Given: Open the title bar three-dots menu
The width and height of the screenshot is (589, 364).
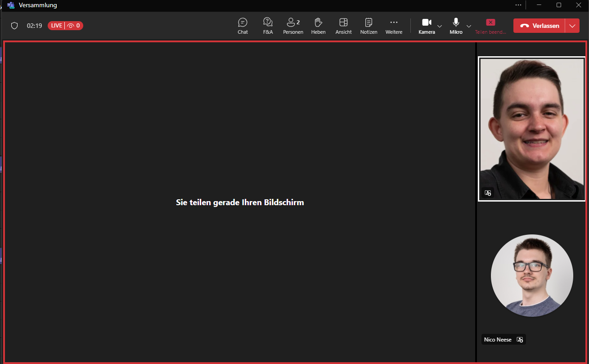Looking at the screenshot, I should 518,5.
